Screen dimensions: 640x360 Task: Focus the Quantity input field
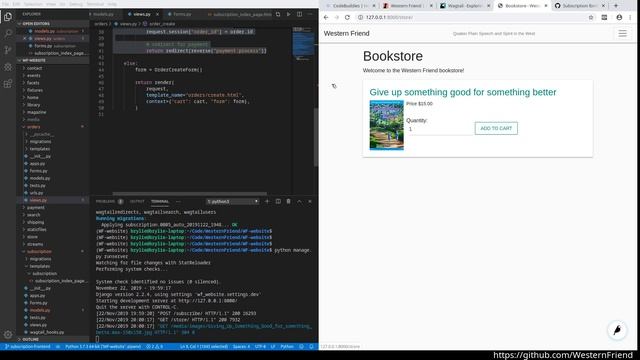pos(440,129)
